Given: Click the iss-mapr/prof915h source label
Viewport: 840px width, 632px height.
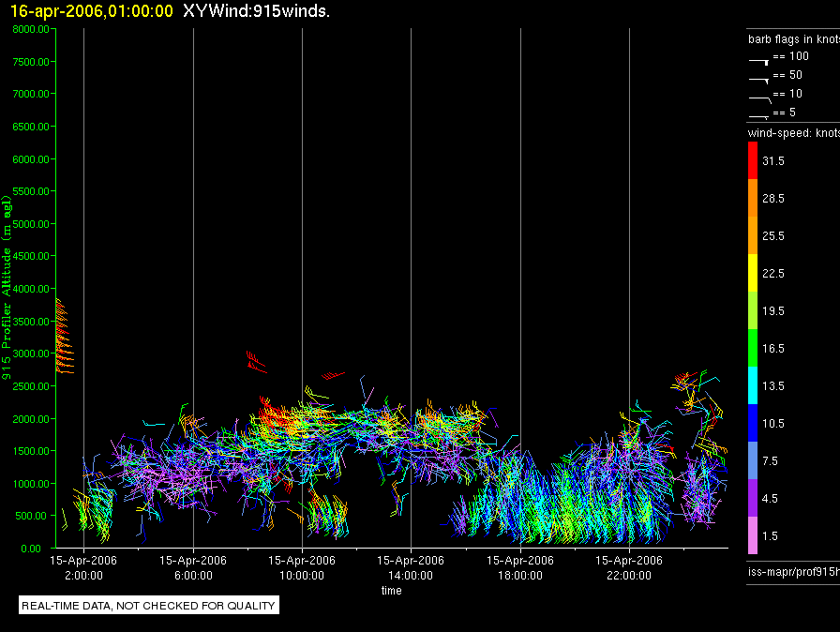Looking at the screenshot, I should coord(794,572).
